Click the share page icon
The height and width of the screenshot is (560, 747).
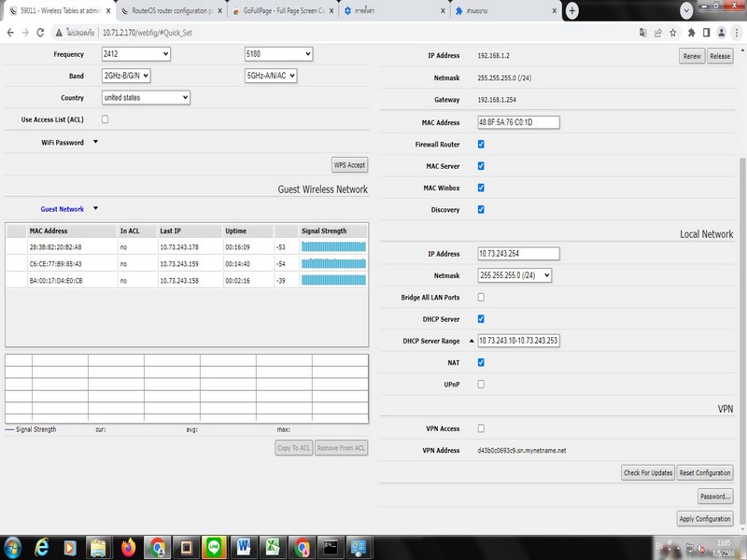tap(658, 33)
